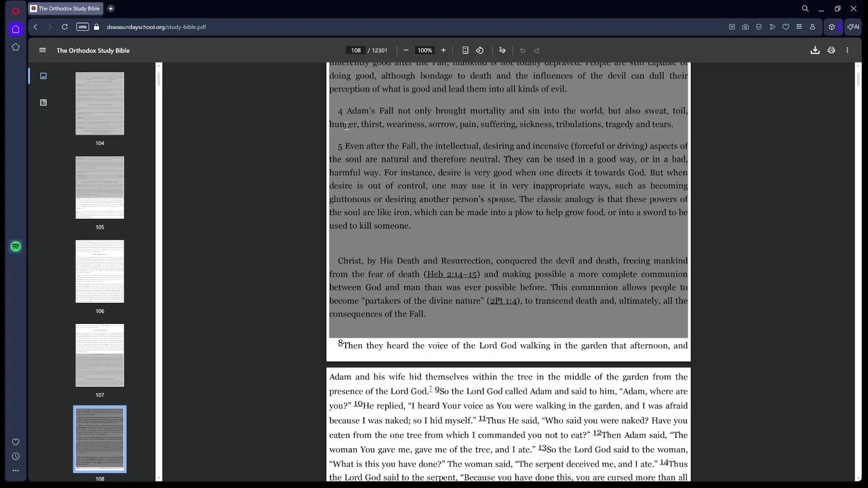Image resolution: width=868 pixels, height=488 pixels.
Task: Open Spotify in the Opera sidebar
Action: (x=16, y=247)
